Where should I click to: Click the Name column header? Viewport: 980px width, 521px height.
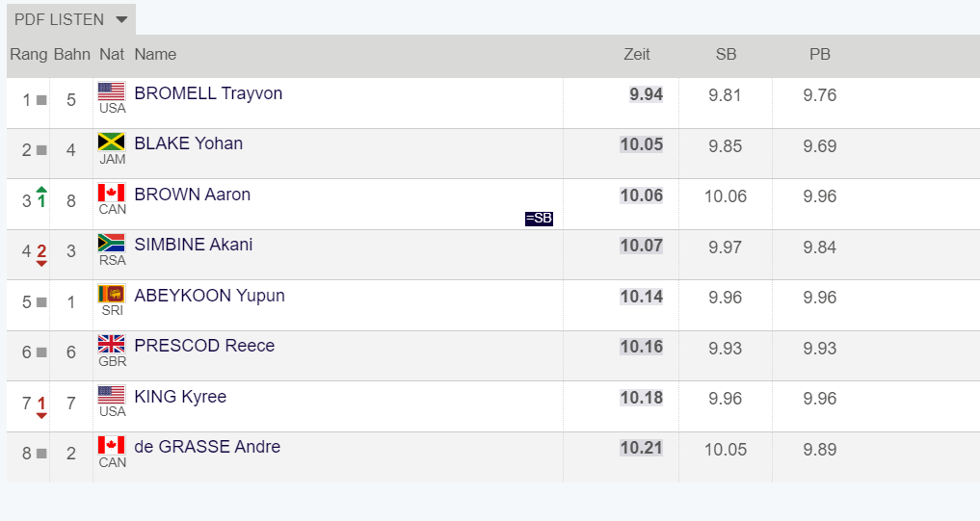[x=155, y=54]
